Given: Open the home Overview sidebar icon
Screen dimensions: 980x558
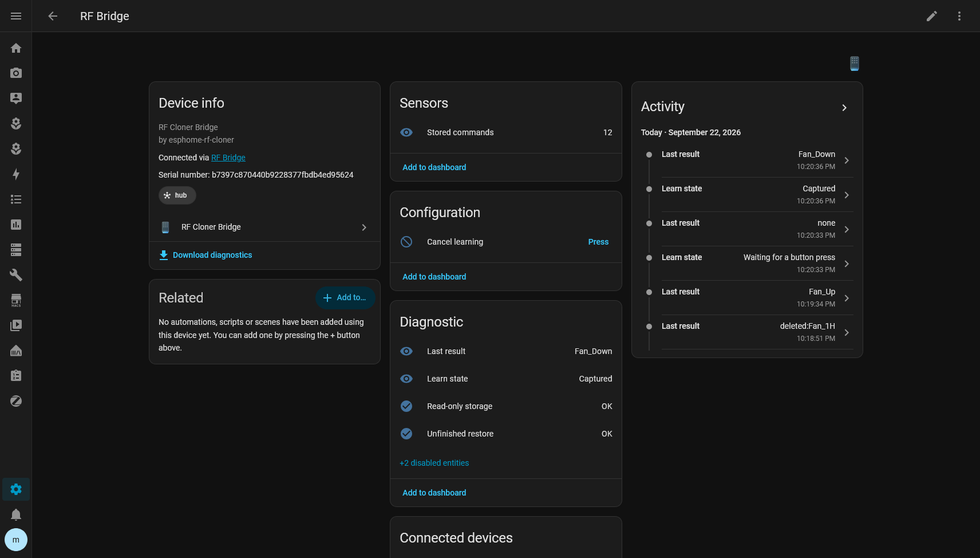Looking at the screenshot, I should (16, 48).
